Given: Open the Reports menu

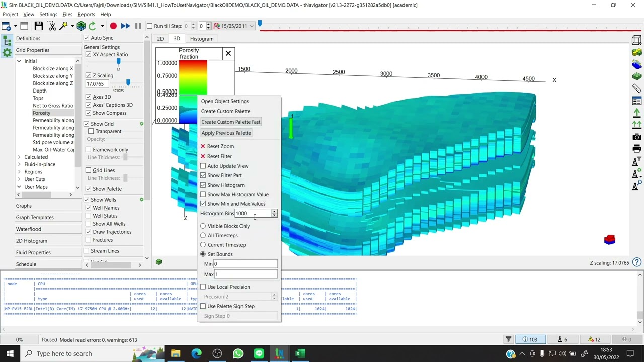Looking at the screenshot, I should tap(86, 15).
